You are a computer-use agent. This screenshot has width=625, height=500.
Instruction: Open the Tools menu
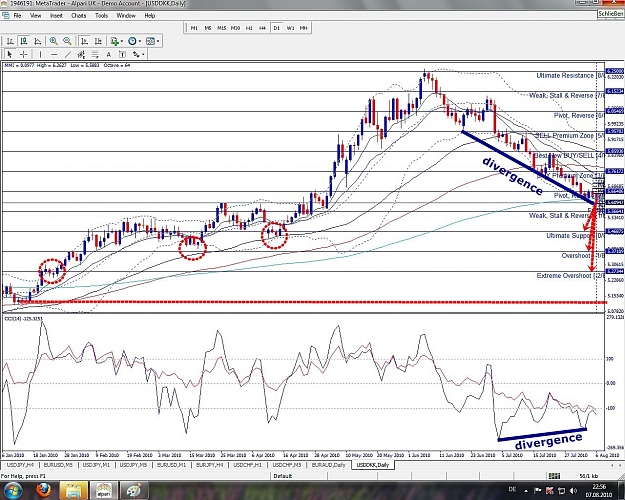[x=101, y=16]
